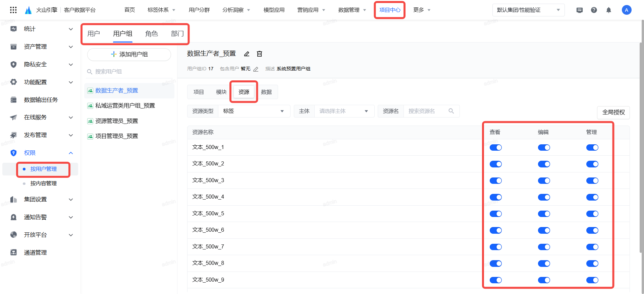This screenshot has height=294, width=644.
Task: Click the 在线服务 paper plane icon
Action: coord(13,117)
